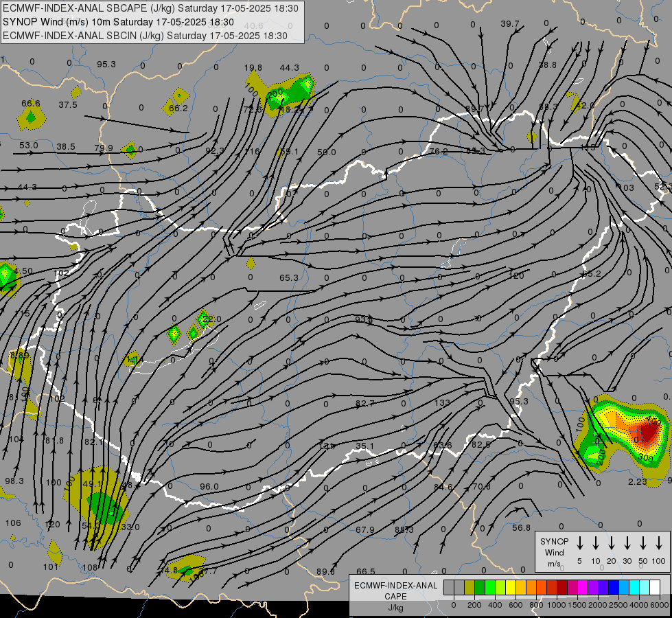Click the SYNOP Wind m/s legend label
The height and width of the screenshot is (618, 672).
[x=554, y=552]
